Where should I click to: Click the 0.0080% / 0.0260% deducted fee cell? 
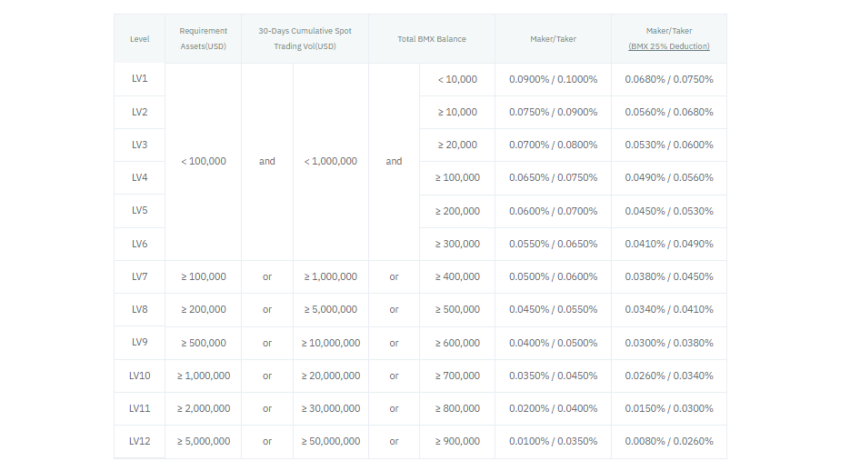pos(668,441)
